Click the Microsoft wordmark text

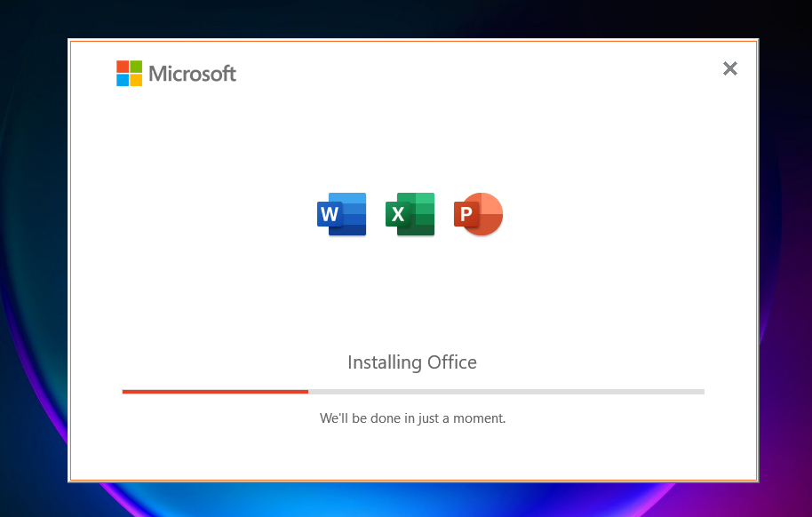[192, 74]
